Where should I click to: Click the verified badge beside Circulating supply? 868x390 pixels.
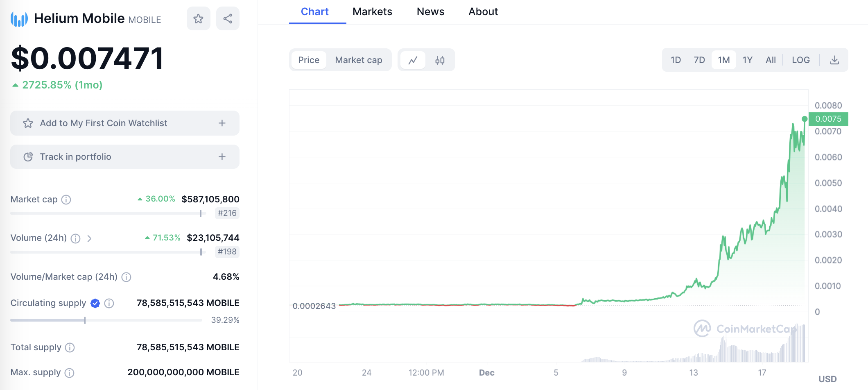(x=95, y=303)
